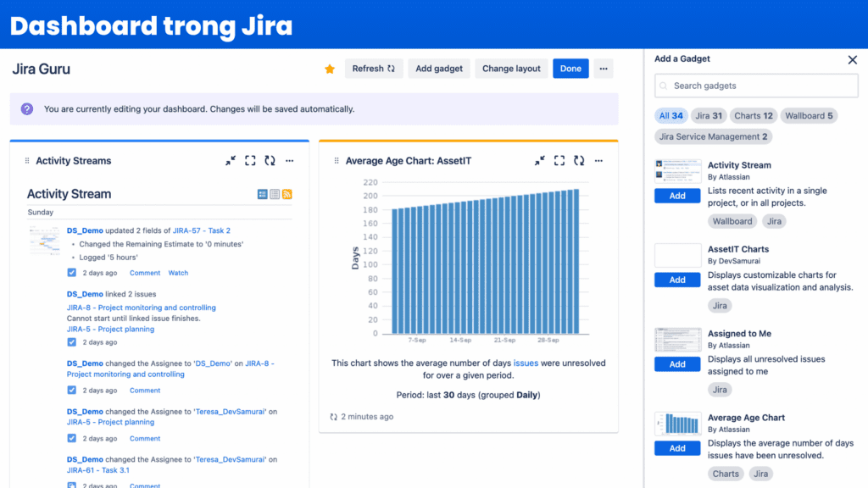The height and width of the screenshot is (488, 868).
Task: Minimize the Activity Streams gadget
Action: (231, 161)
